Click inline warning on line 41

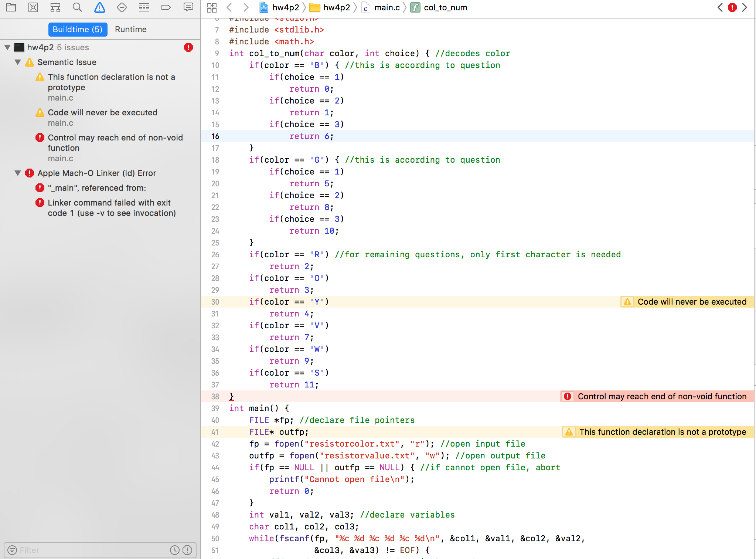[x=657, y=432]
